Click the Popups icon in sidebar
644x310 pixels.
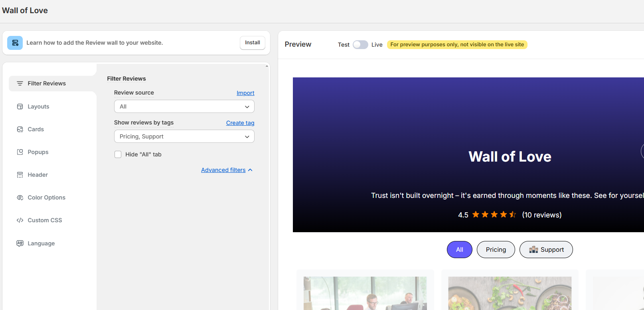point(20,152)
